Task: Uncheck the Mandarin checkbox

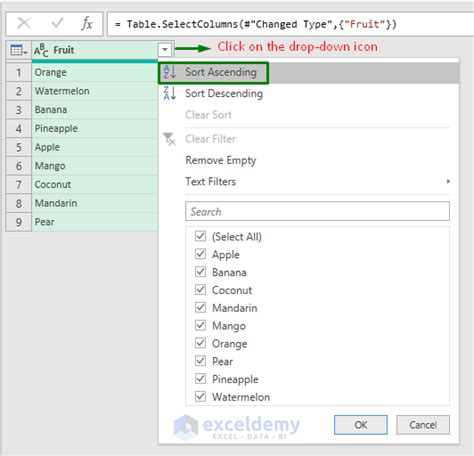Action: (x=200, y=307)
